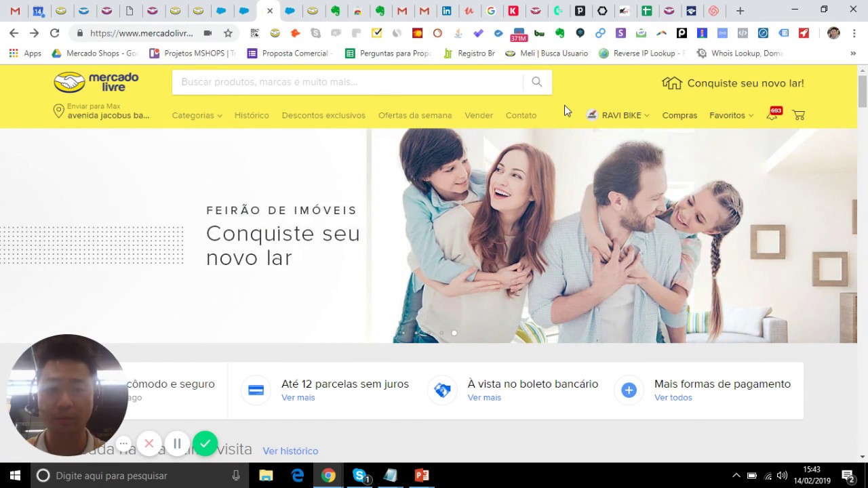Click Conquiste seu novo lar header link

745,83
